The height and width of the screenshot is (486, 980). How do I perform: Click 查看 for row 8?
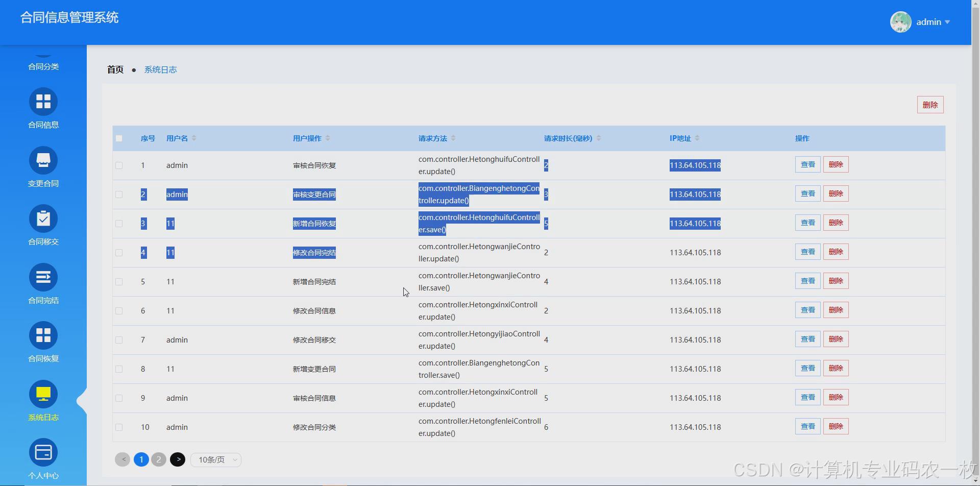coord(807,368)
